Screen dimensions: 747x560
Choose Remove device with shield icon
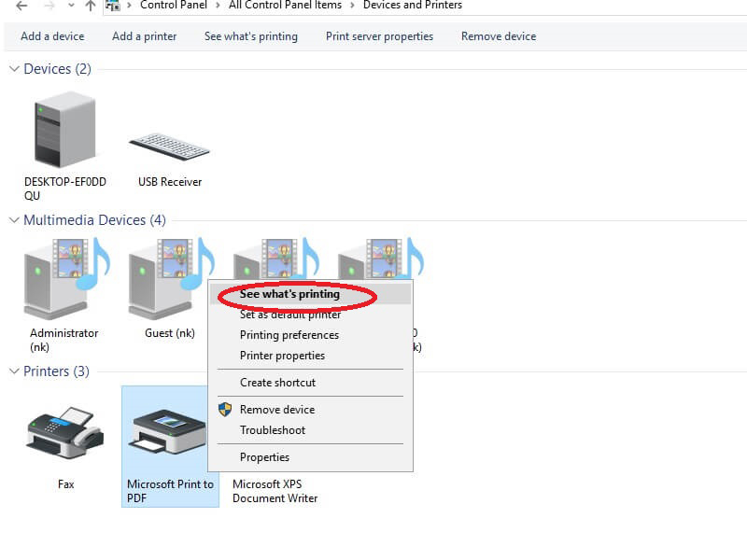276,410
